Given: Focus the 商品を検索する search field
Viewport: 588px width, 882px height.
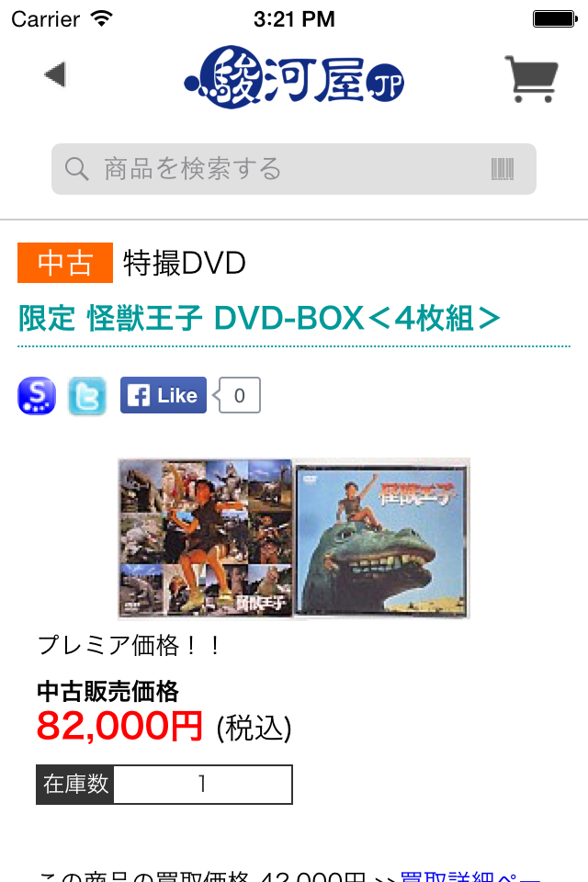Looking at the screenshot, I should (294, 169).
